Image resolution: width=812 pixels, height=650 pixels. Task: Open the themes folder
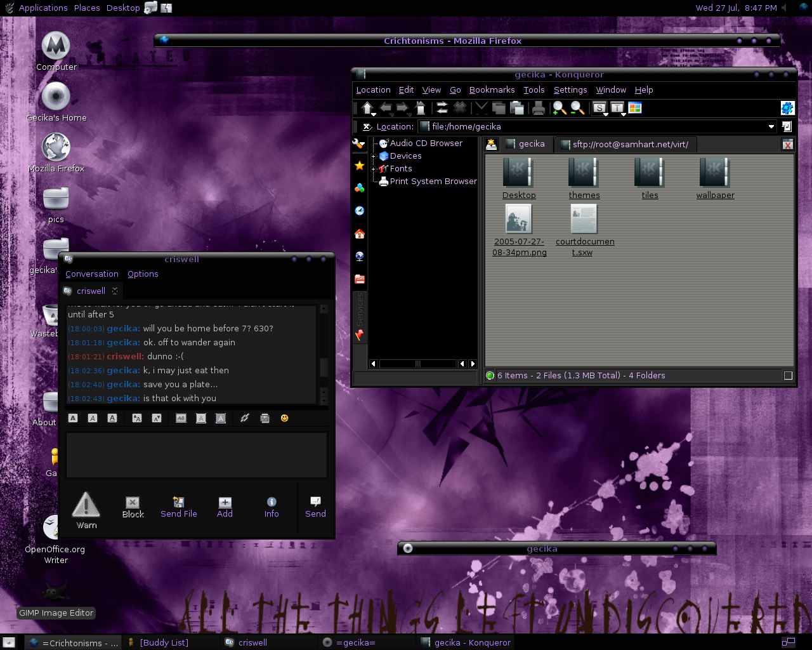(x=584, y=178)
